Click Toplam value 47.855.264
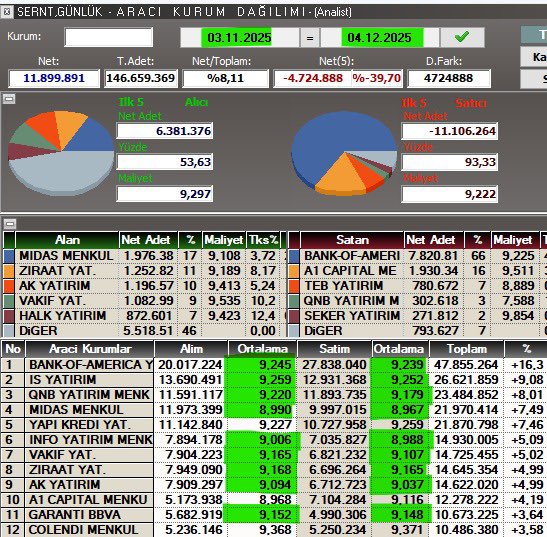This screenshot has height=537, width=547. [x=466, y=365]
